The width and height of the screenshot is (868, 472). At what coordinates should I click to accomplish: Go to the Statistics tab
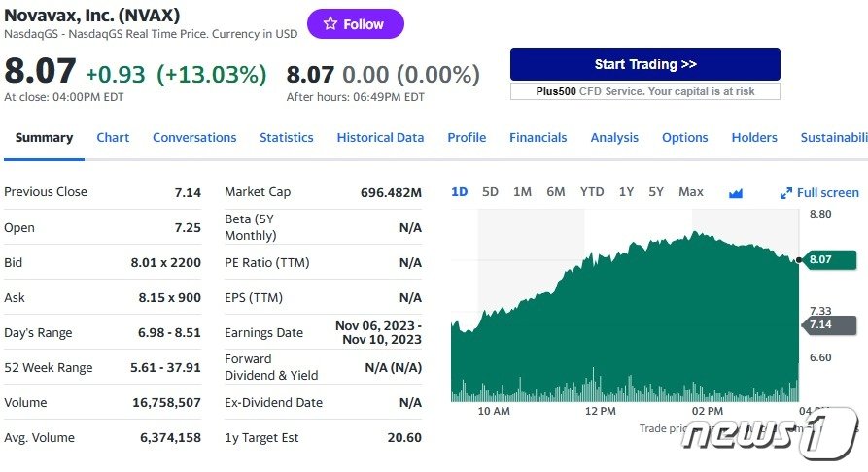[286, 137]
